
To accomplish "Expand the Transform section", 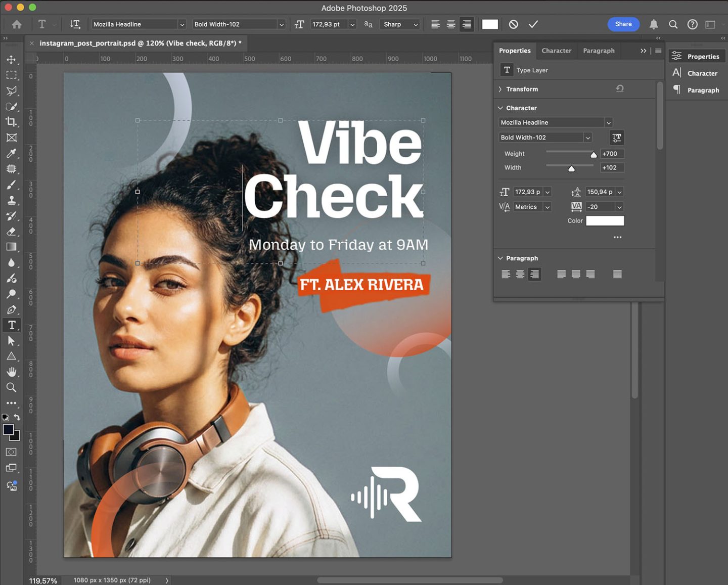I will 522,89.
